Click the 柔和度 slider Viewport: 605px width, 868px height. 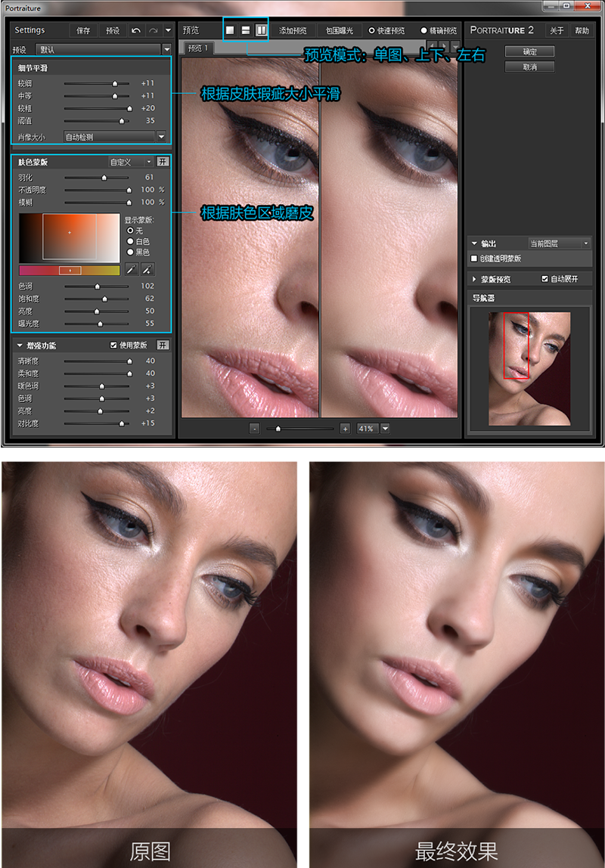click(97, 374)
